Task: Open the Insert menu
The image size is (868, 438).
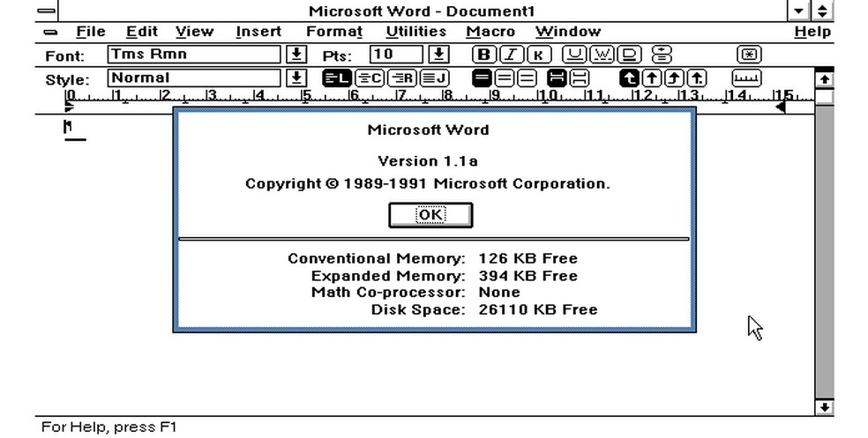Action: pyautogui.click(x=258, y=32)
